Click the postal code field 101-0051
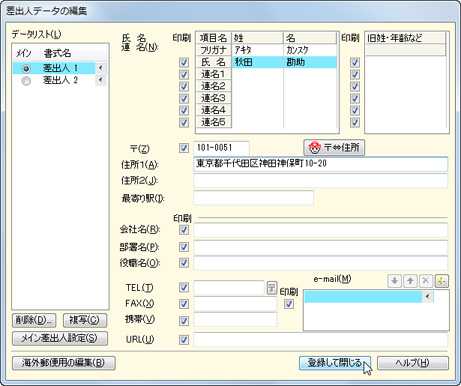This screenshot has width=461, height=386. (221, 148)
